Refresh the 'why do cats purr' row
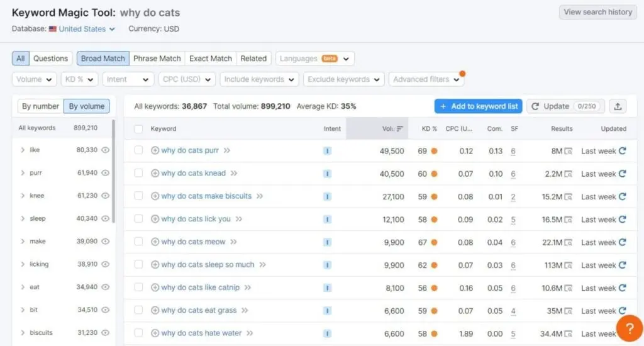644x346 pixels. (x=622, y=151)
